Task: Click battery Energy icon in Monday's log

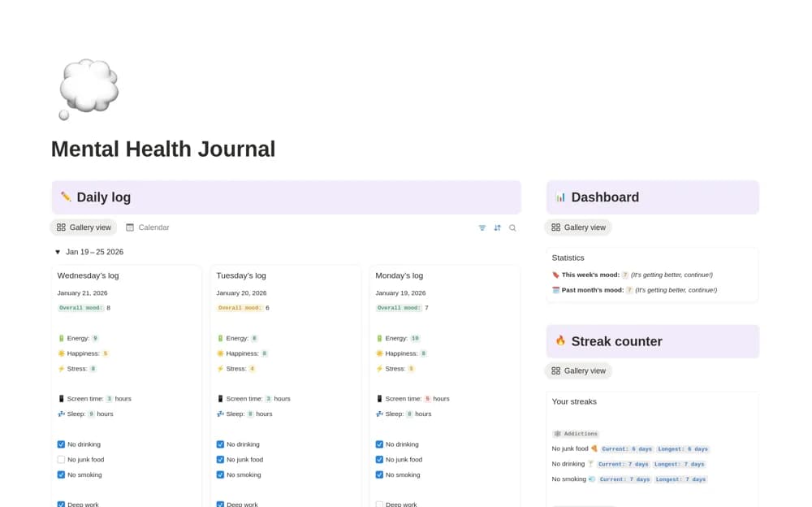Action: (379, 338)
